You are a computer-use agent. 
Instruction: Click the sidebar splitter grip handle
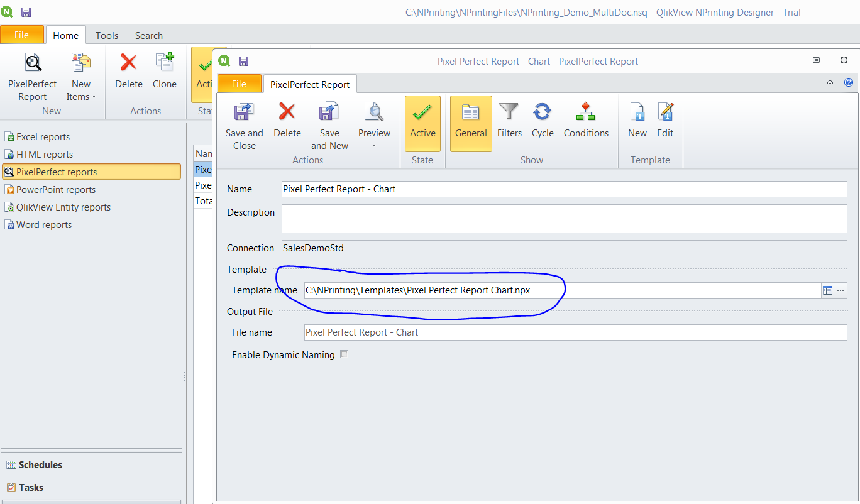point(184,376)
